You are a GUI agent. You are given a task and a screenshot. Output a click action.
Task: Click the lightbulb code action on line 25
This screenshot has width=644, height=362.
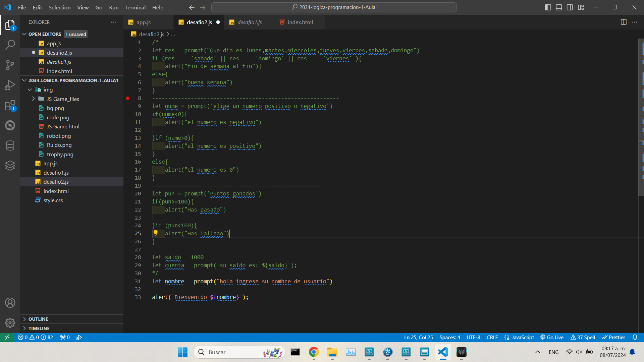point(156,233)
